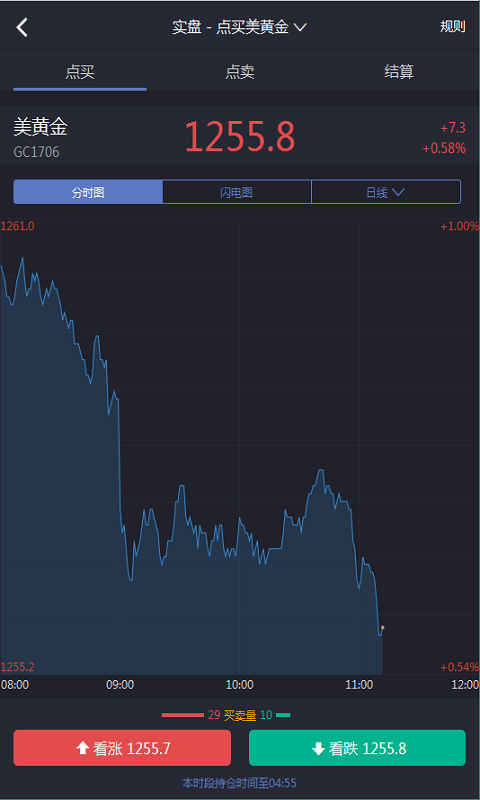Click the down arrow icon on 看跌 button
The height and width of the screenshot is (800, 480).
click(318, 748)
